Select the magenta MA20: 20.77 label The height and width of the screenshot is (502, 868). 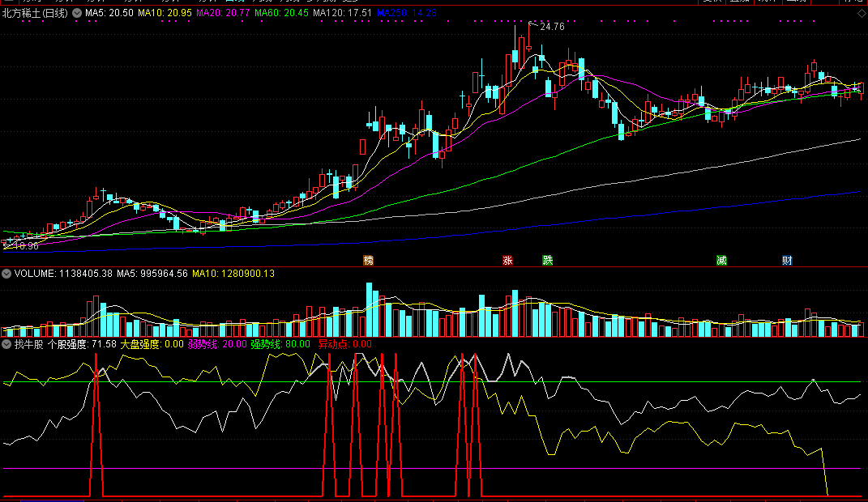223,13
